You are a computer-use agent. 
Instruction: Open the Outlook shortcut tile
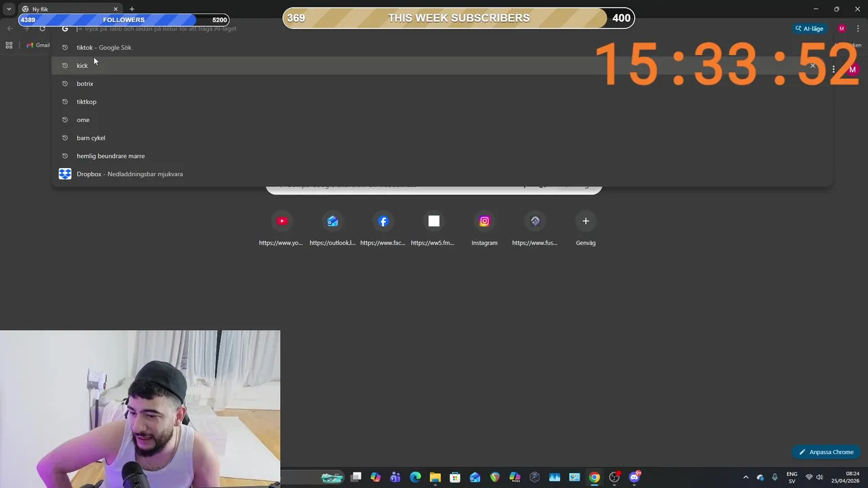(x=332, y=228)
